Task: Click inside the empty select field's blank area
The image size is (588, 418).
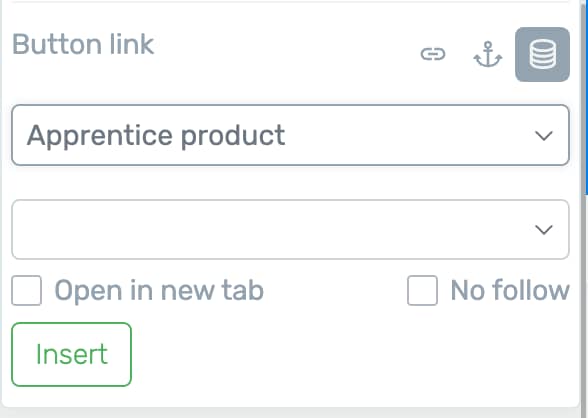Action: point(262,229)
